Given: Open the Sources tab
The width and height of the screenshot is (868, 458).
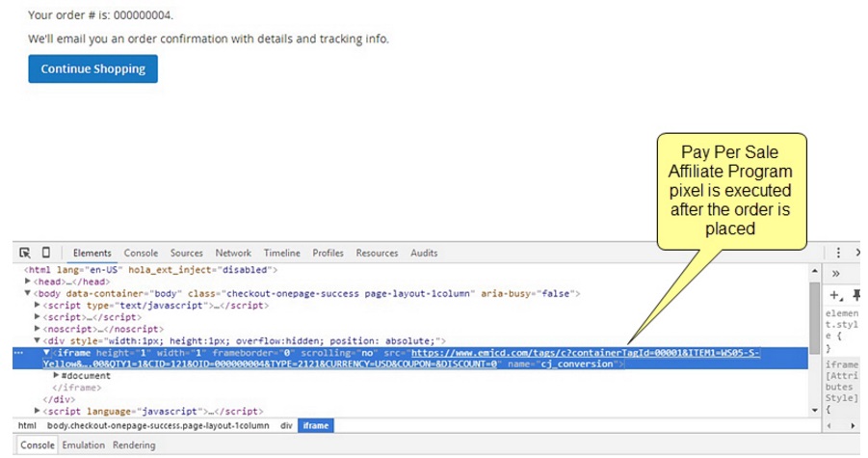Looking at the screenshot, I should tap(187, 253).
